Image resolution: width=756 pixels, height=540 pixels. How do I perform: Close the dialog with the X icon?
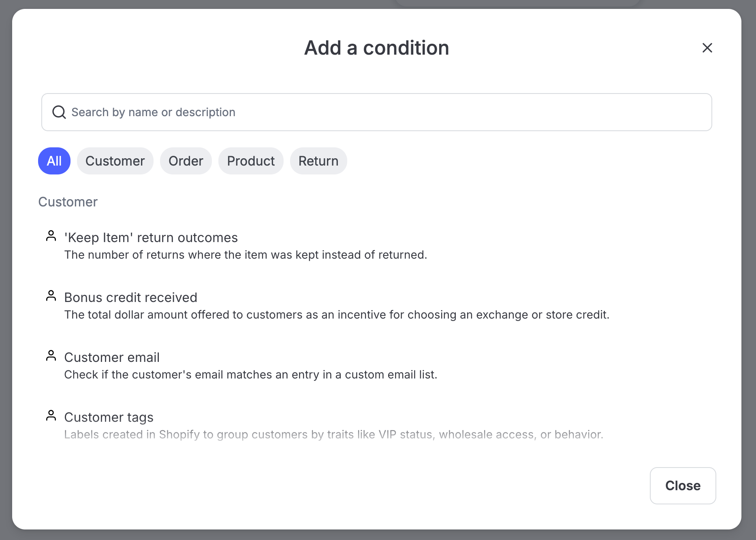(x=707, y=48)
